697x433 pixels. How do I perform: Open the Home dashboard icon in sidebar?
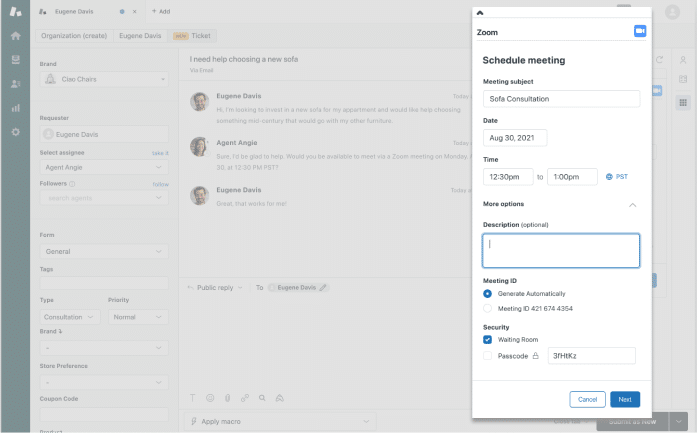16,36
